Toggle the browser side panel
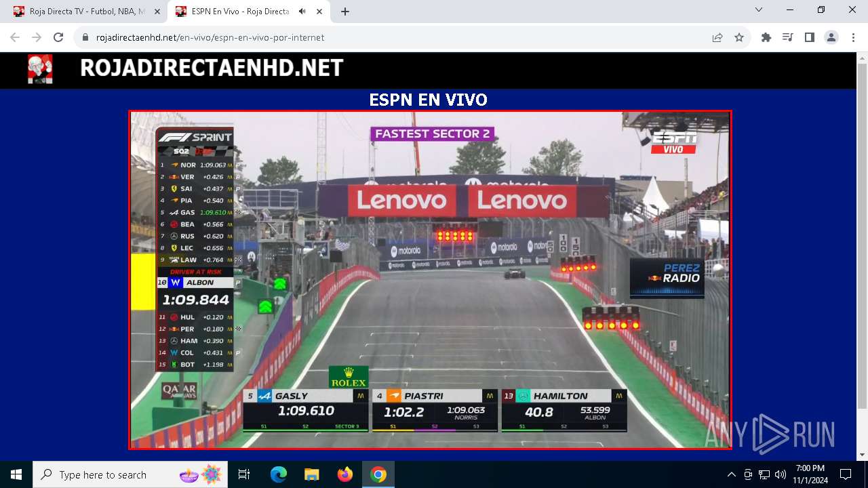 pos(810,38)
